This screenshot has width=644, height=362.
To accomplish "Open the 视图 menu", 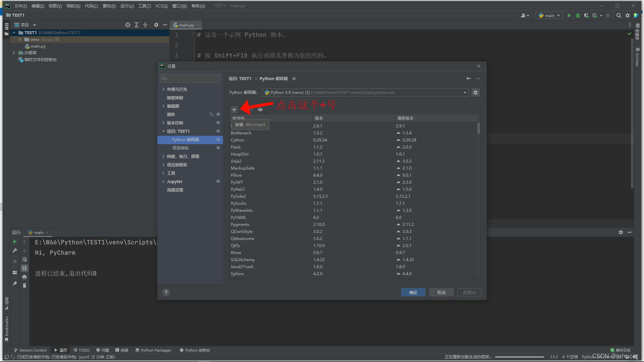I will click(x=55, y=6).
